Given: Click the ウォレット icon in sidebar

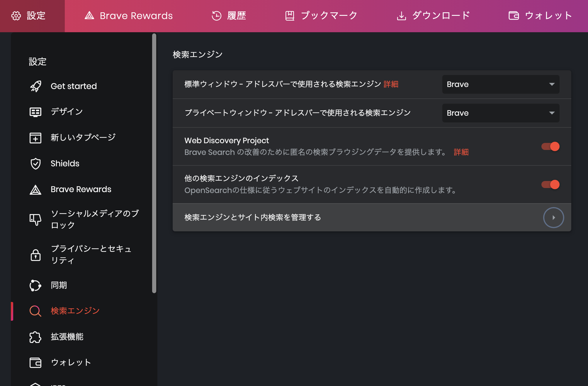Looking at the screenshot, I should (35, 363).
